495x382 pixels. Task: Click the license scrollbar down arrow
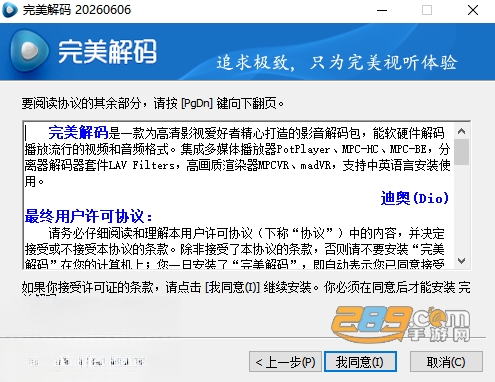pos(462,261)
